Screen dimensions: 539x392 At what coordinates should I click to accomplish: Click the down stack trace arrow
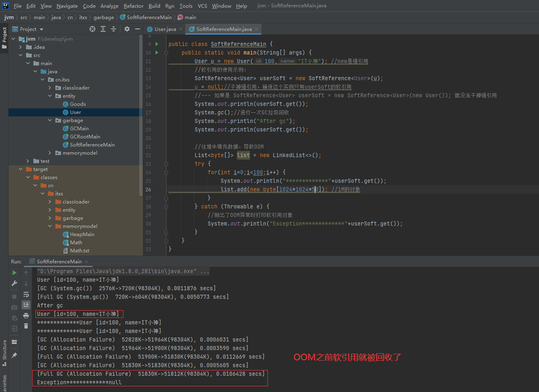26,284
